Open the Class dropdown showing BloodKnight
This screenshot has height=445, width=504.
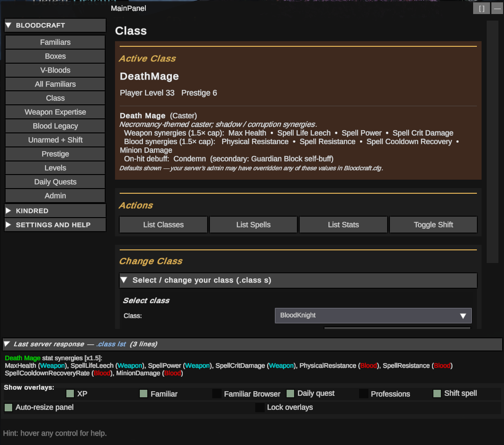(x=373, y=316)
